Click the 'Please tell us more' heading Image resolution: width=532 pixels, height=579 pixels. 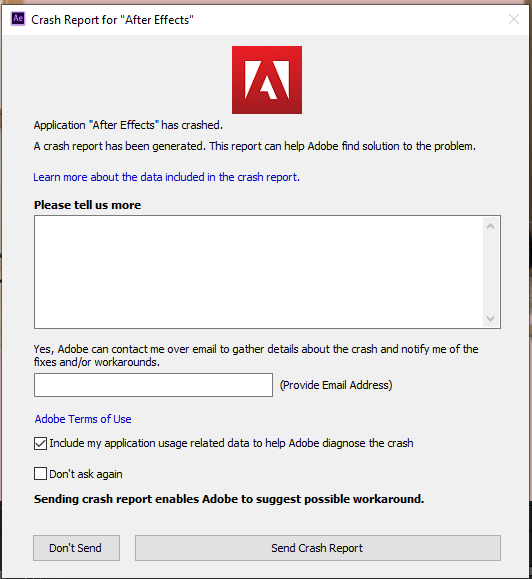tap(87, 205)
